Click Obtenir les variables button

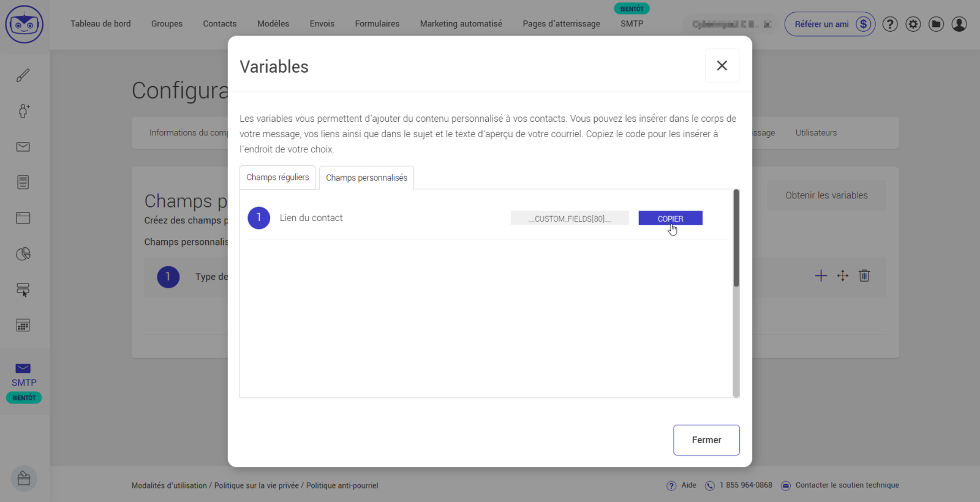point(827,195)
